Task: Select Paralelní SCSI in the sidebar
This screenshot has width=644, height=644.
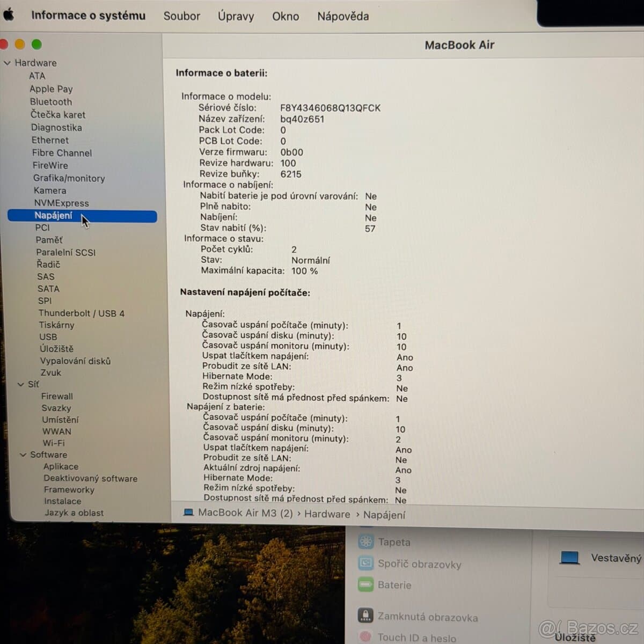Action: pos(66,252)
